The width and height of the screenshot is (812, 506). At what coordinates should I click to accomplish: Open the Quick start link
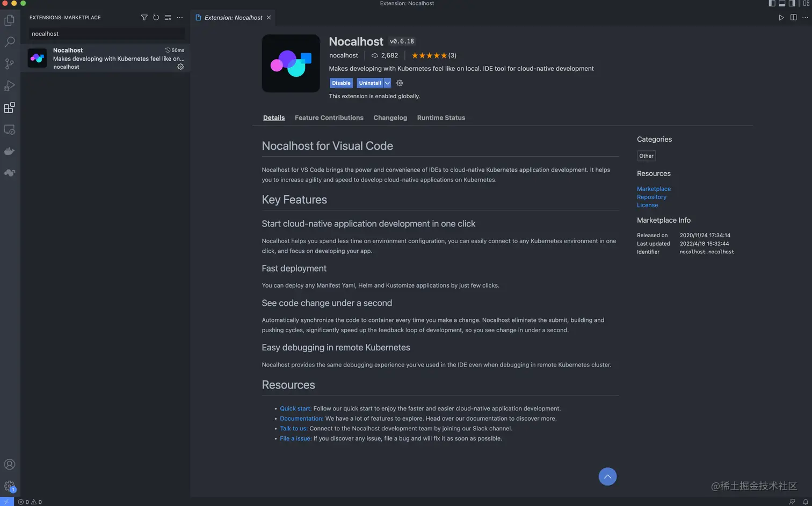pos(295,408)
